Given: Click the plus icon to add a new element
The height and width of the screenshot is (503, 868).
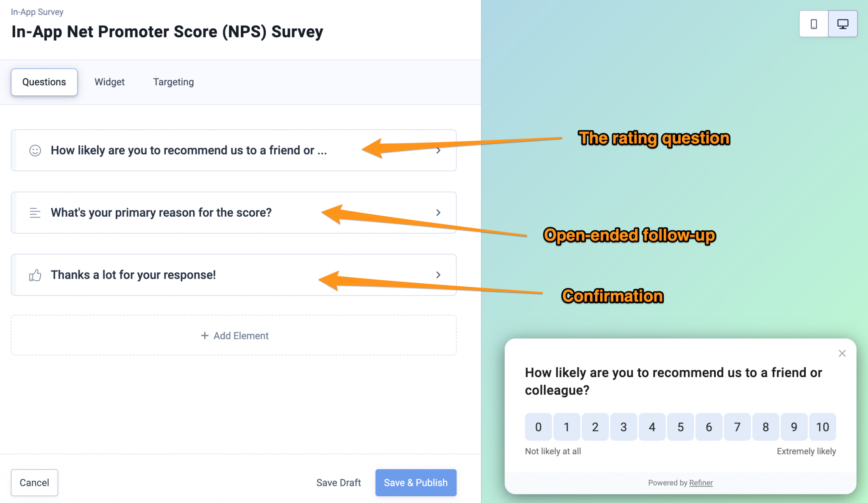Looking at the screenshot, I should pos(205,335).
